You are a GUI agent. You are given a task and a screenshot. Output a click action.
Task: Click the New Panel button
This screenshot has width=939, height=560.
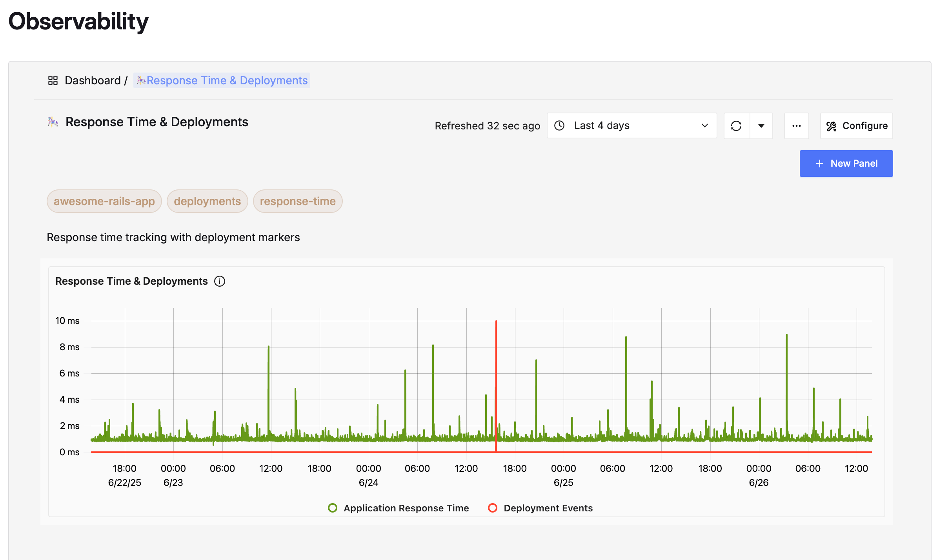pos(846,163)
